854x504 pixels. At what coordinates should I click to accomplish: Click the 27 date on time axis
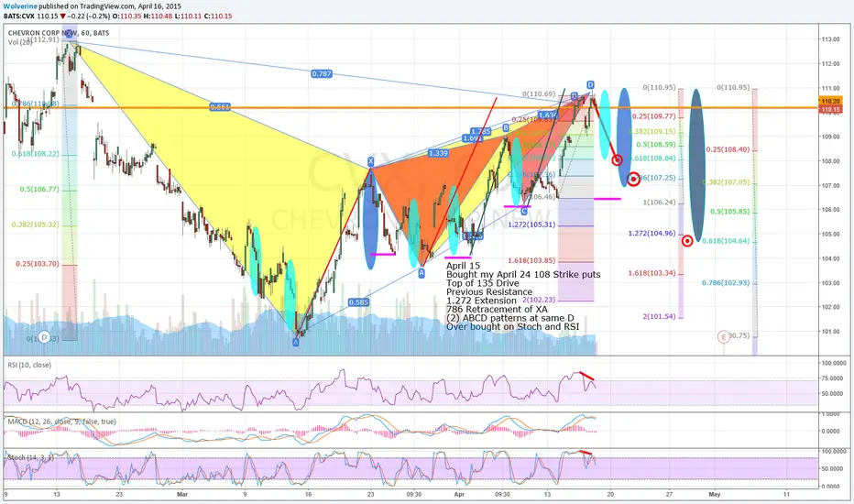click(x=669, y=494)
